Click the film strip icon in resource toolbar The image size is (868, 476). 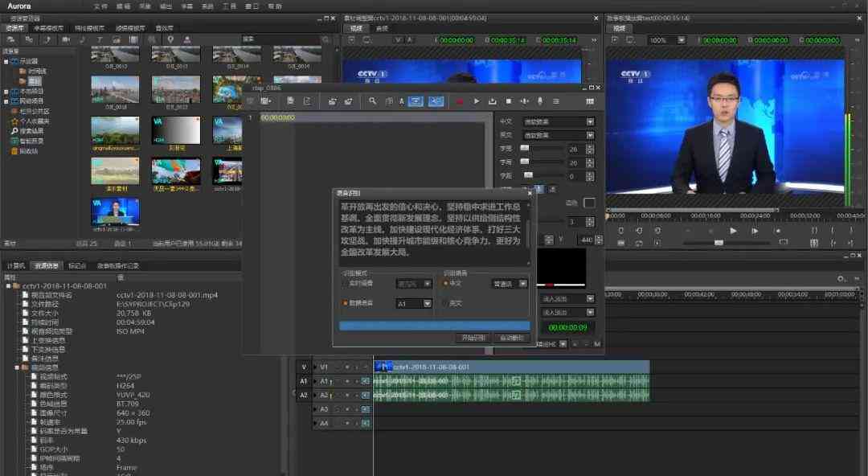pyautogui.click(x=133, y=39)
